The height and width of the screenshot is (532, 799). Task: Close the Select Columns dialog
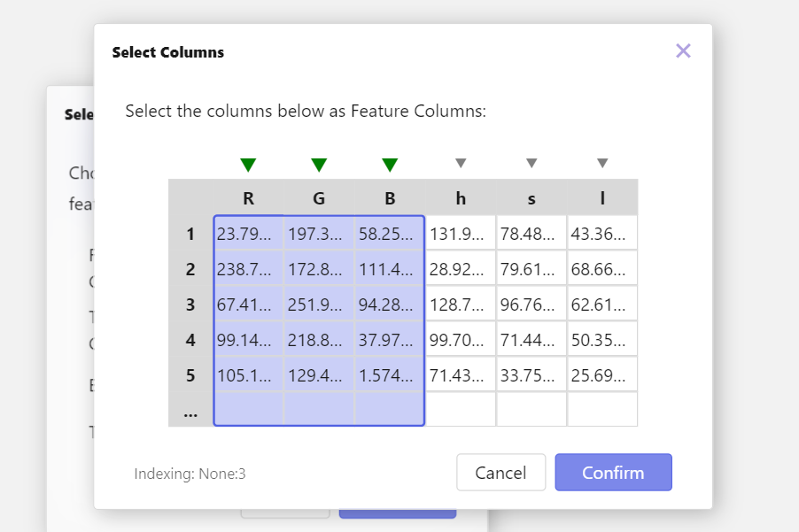[683, 51]
